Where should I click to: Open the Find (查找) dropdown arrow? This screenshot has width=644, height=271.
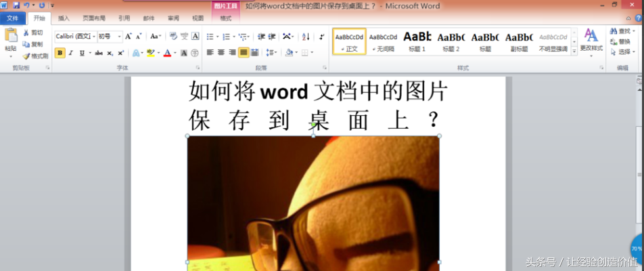coord(634,31)
